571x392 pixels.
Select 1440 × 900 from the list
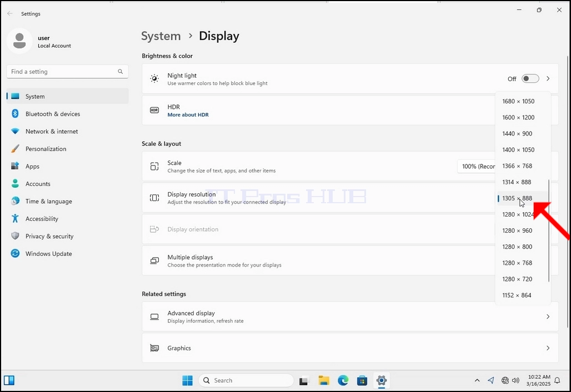(x=523, y=134)
